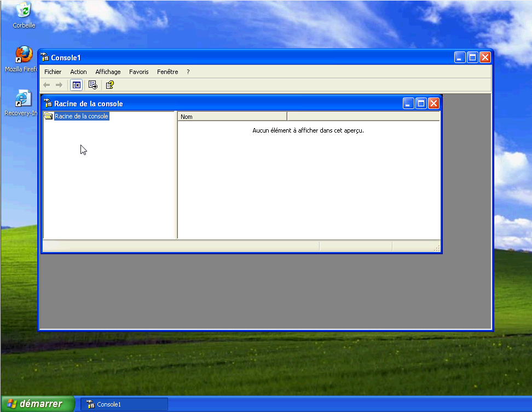Toggle the console tree show/hide icon
532x412 pixels.
click(76, 85)
